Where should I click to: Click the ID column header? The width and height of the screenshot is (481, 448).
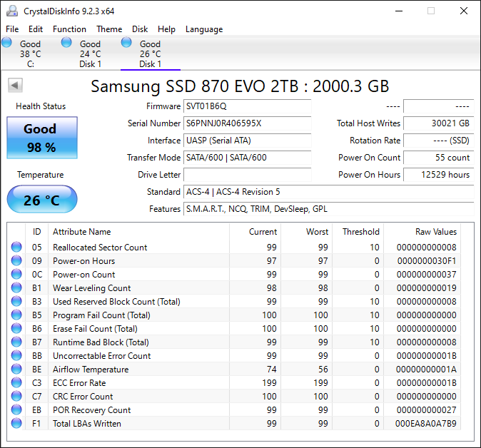point(37,232)
